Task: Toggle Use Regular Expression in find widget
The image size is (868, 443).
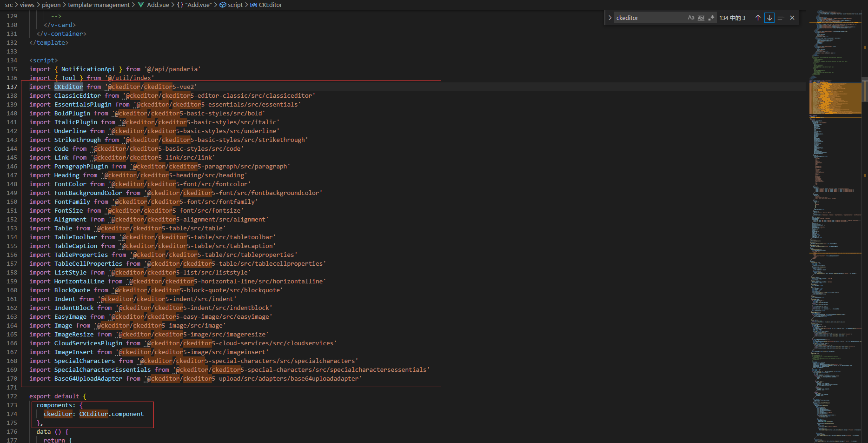Action: pyautogui.click(x=711, y=18)
